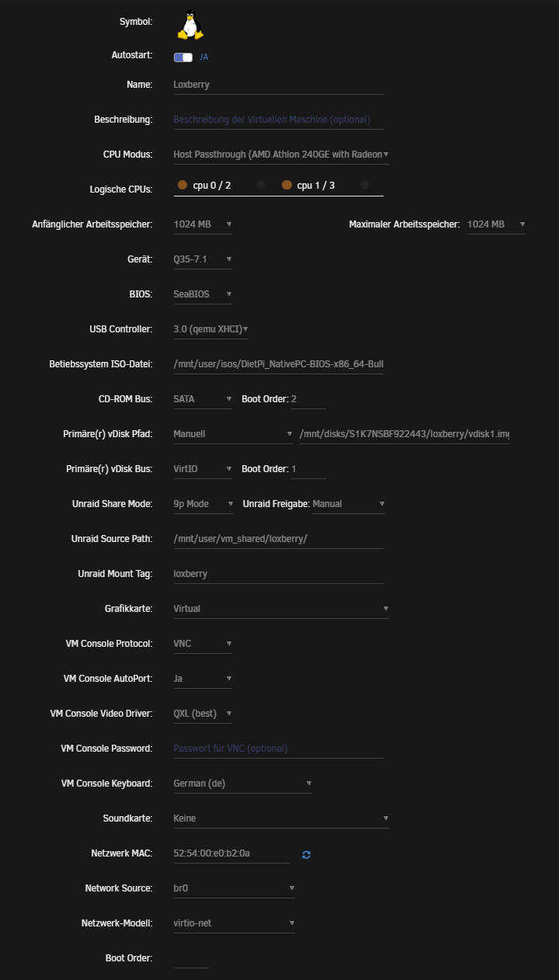This screenshot has height=980, width=559.
Task: Open the USB Controller dropdown
Action: (x=210, y=329)
